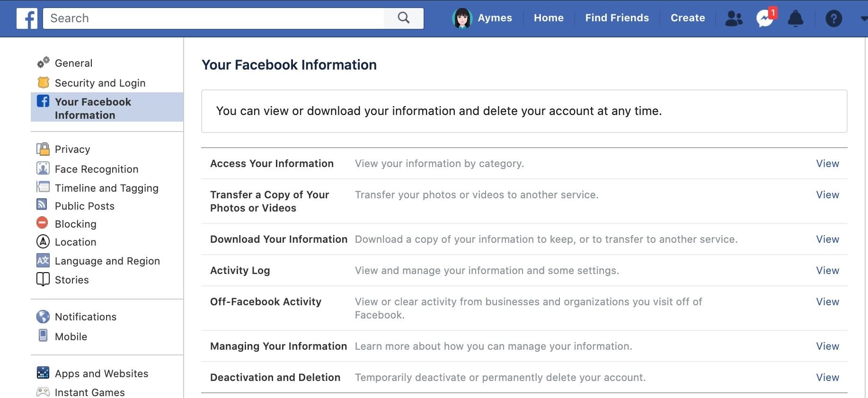Click the Facebook logo icon
868x398 pixels.
tap(27, 18)
